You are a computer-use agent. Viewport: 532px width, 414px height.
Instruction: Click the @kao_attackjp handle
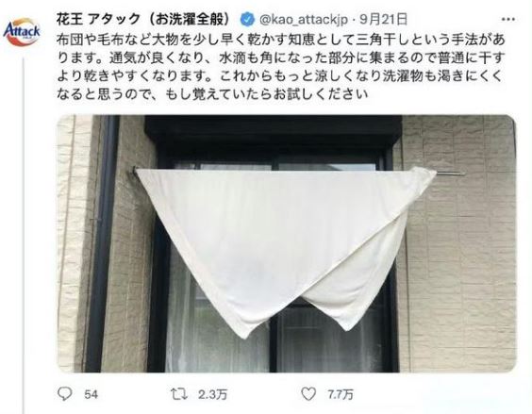point(304,20)
